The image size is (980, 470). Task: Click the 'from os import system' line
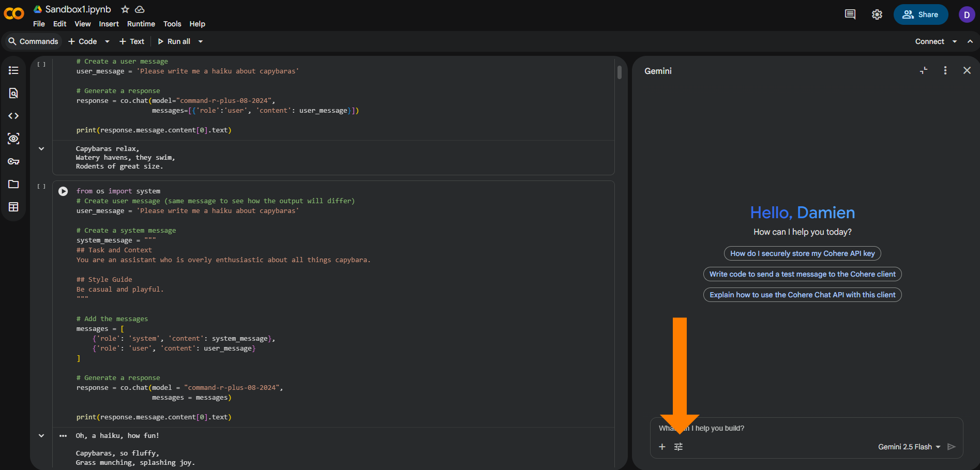tap(118, 191)
